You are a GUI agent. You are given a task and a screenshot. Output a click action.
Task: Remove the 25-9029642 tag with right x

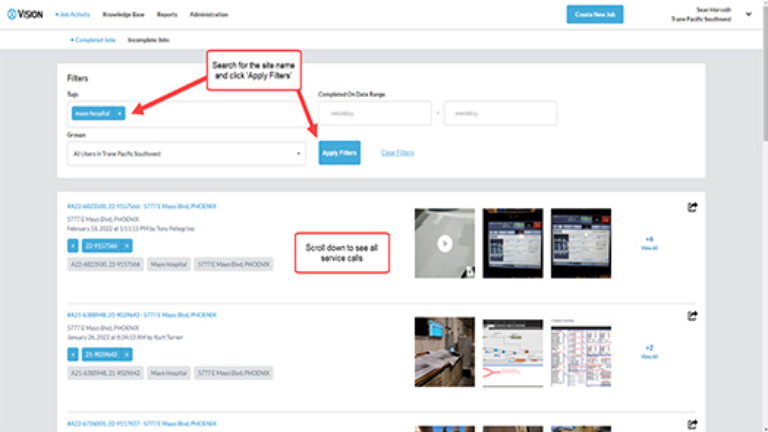coord(127,354)
